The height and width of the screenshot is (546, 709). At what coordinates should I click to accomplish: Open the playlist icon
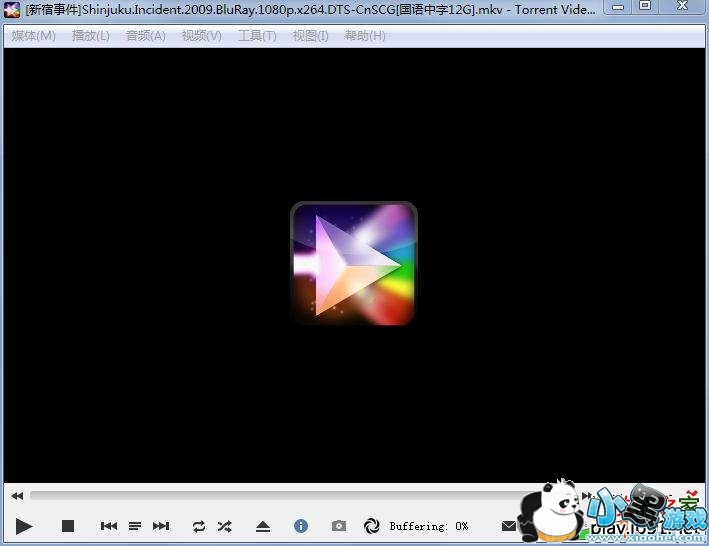(x=135, y=526)
